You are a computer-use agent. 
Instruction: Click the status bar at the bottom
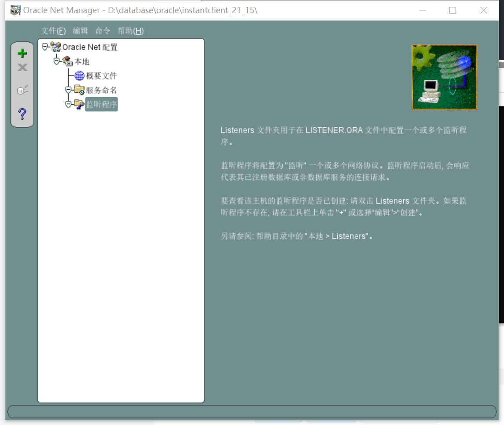click(x=252, y=412)
